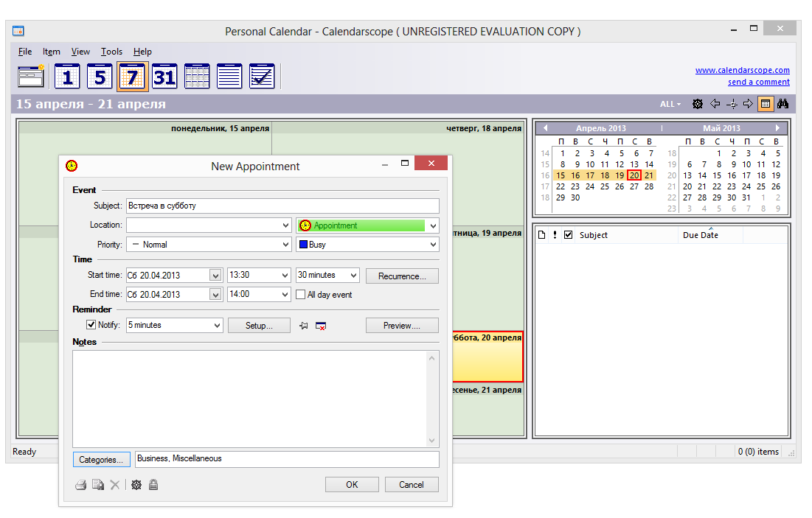This screenshot has width=812, height=518.
Task: Click the Subject input field
Action: [x=282, y=206]
